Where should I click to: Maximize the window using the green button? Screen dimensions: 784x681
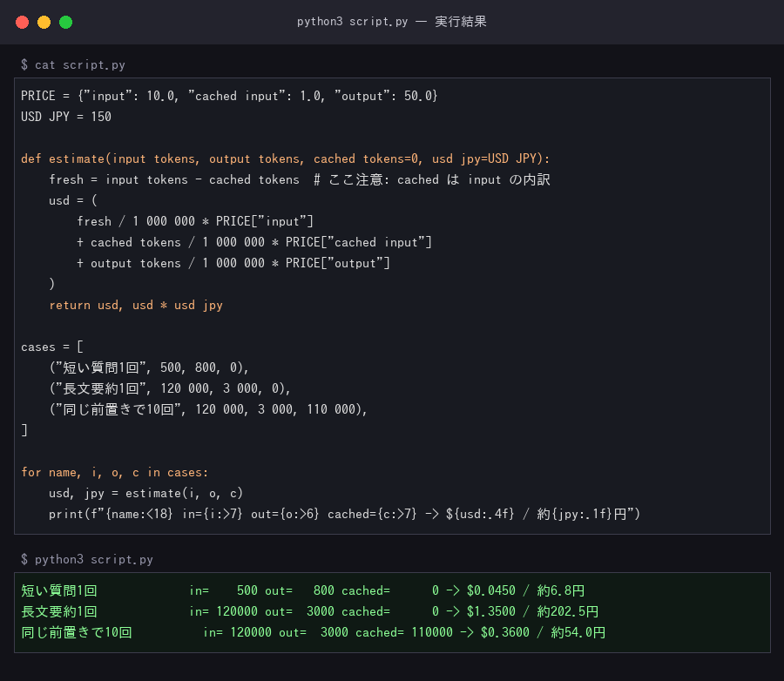click(66, 22)
